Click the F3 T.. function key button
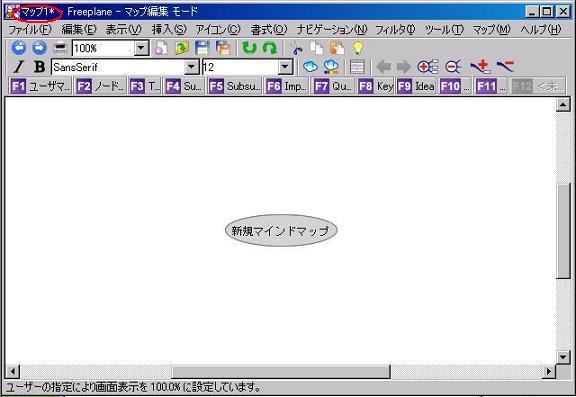 (x=145, y=86)
